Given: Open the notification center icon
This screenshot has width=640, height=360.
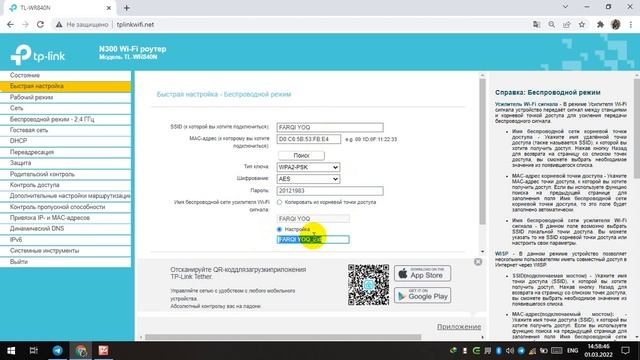Looking at the screenshot, I should (625, 351).
